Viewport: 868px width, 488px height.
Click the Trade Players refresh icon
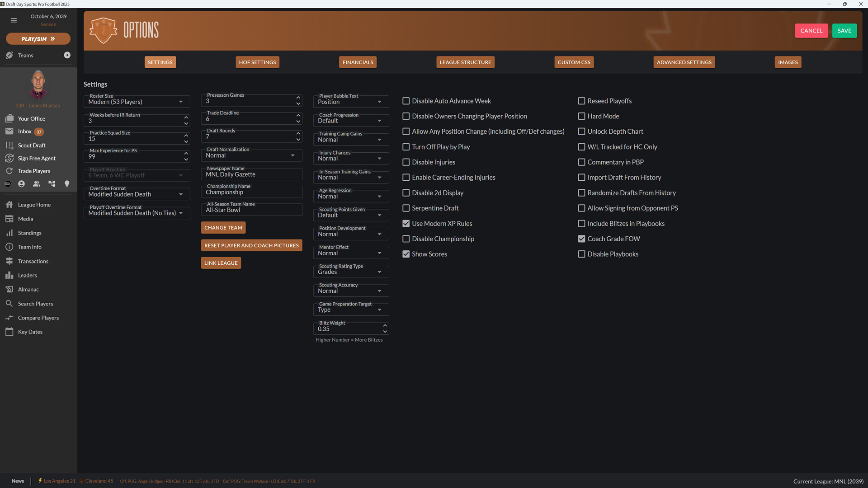(9, 171)
